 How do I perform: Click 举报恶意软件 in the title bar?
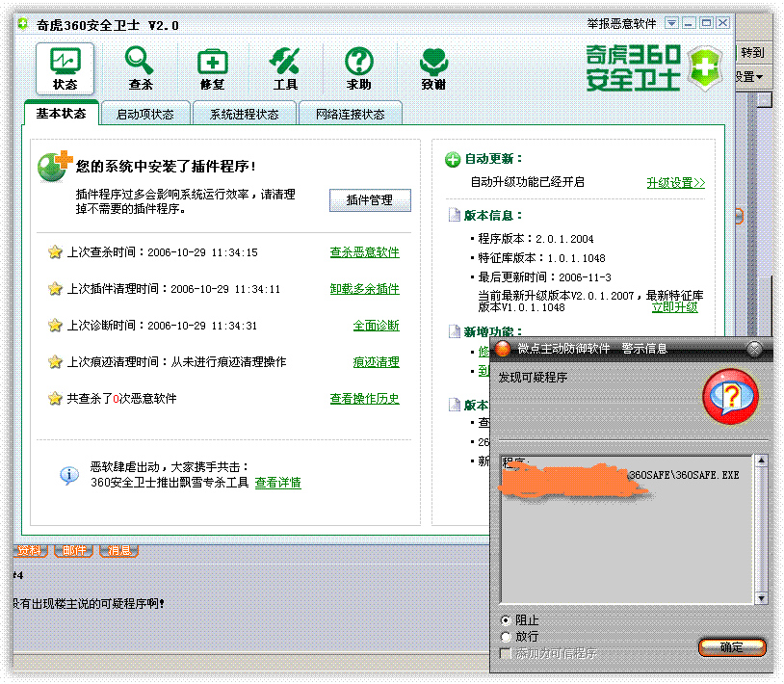coord(621,23)
